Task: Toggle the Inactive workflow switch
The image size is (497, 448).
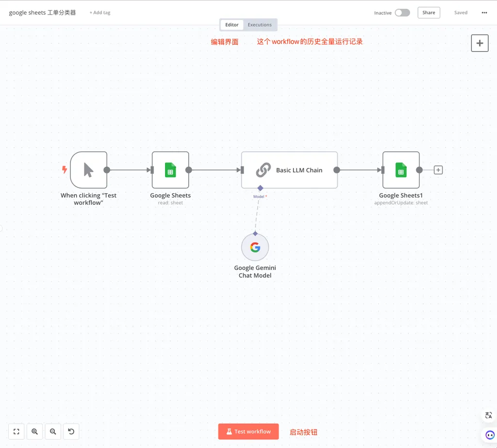Action: tap(402, 13)
